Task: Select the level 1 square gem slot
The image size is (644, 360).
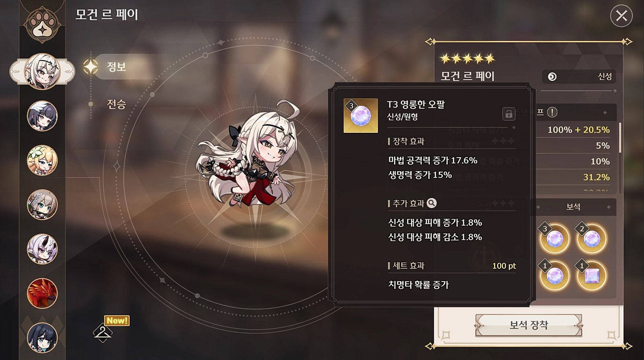Action: click(591, 276)
